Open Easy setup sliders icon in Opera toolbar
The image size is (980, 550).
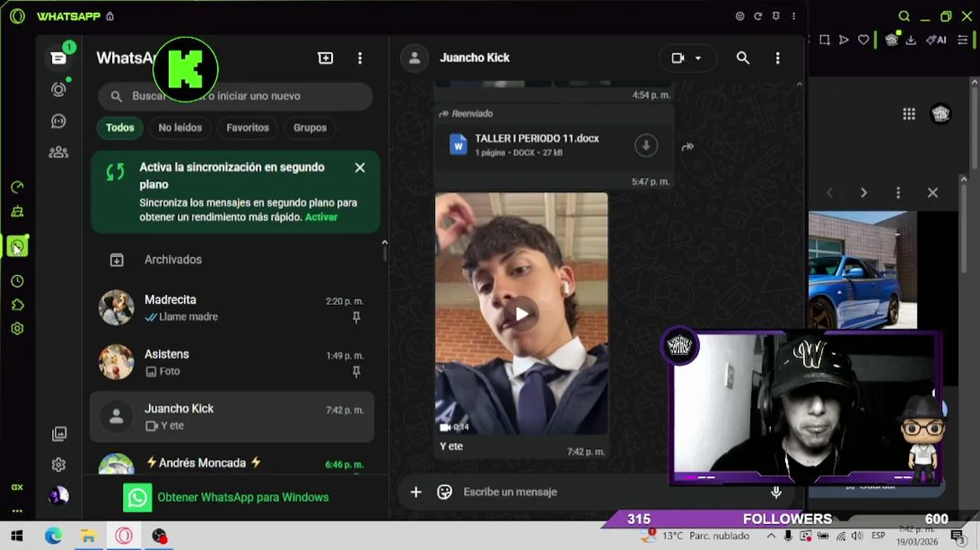(963, 40)
